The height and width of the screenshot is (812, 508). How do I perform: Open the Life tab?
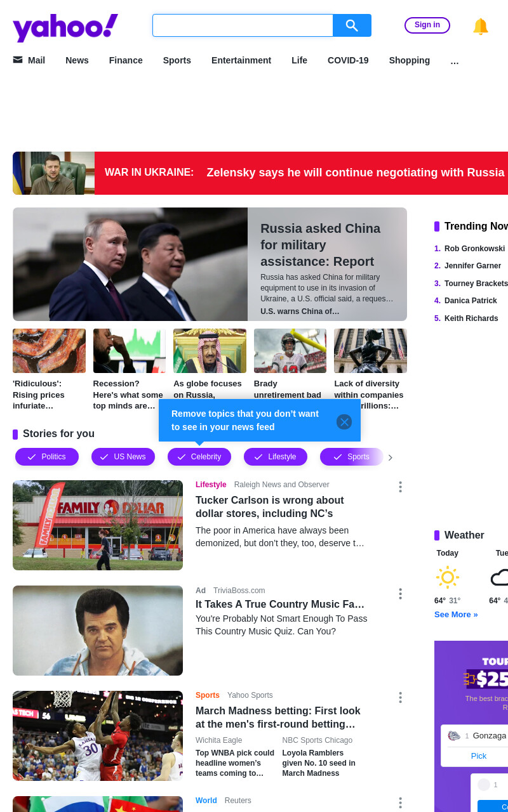click(x=299, y=60)
